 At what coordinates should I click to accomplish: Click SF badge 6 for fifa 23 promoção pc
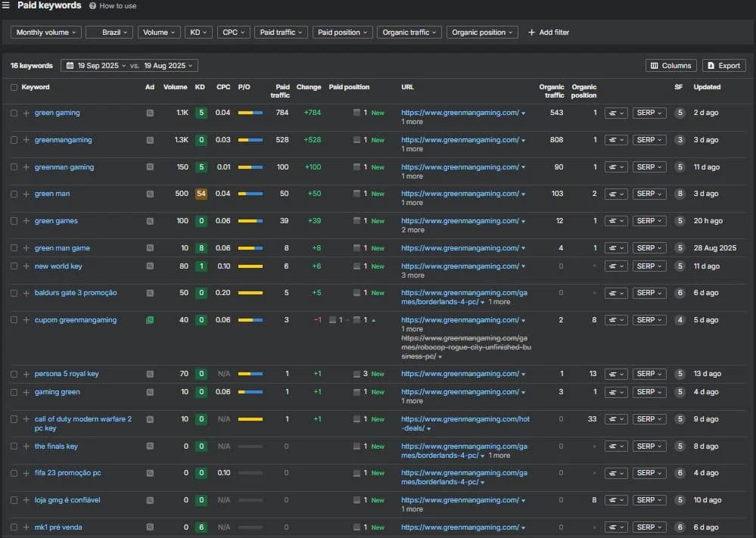click(x=680, y=473)
